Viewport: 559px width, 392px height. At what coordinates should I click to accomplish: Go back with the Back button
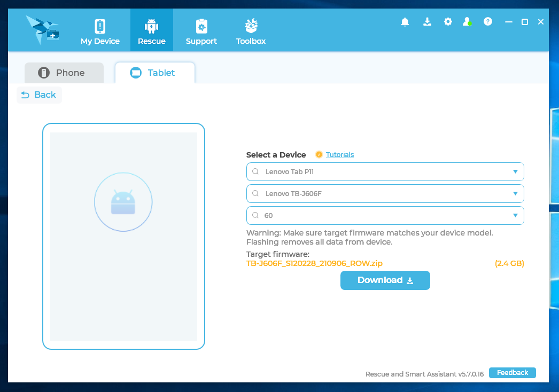coord(39,95)
